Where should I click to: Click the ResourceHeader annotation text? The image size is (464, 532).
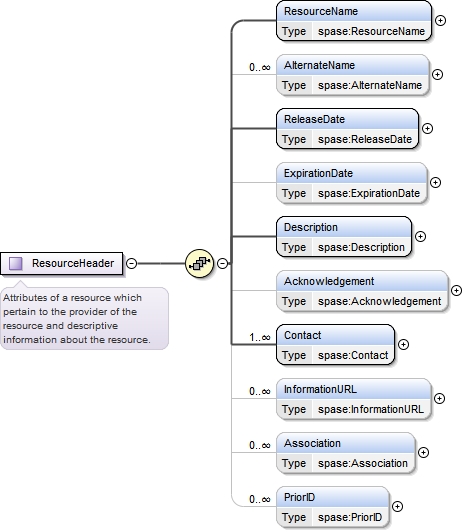tap(77, 319)
